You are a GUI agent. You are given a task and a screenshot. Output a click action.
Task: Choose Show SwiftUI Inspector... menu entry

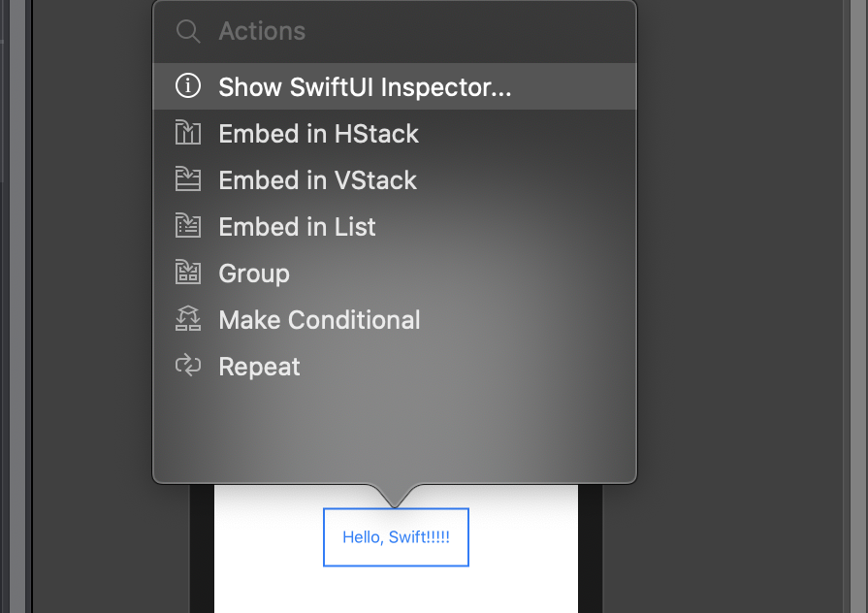(365, 87)
